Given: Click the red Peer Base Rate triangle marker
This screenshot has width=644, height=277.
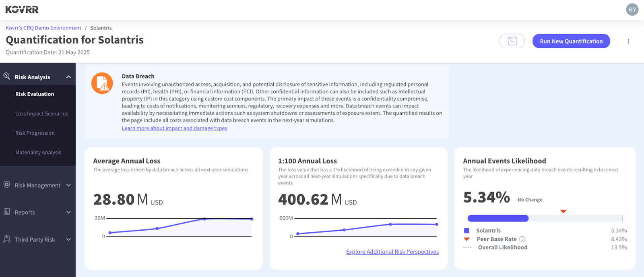Looking at the screenshot, I should pos(563,211).
